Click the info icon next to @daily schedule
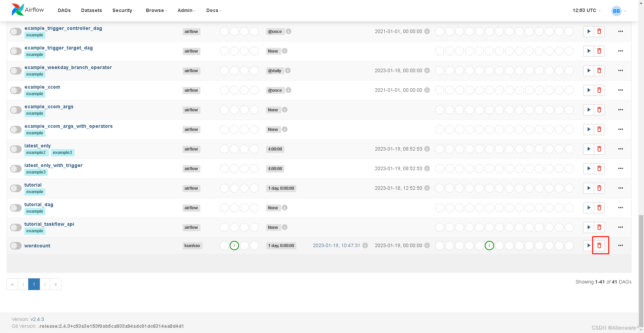The width and height of the screenshot is (644, 333). point(288,70)
